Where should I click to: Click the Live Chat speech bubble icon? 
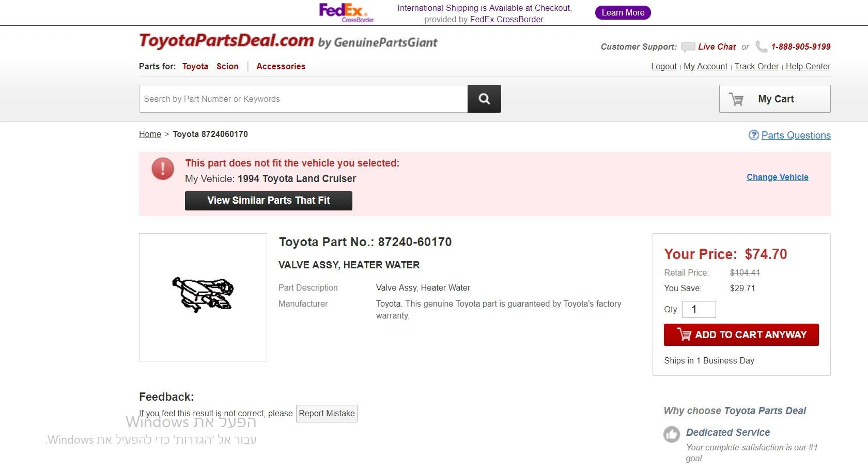(x=688, y=47)
